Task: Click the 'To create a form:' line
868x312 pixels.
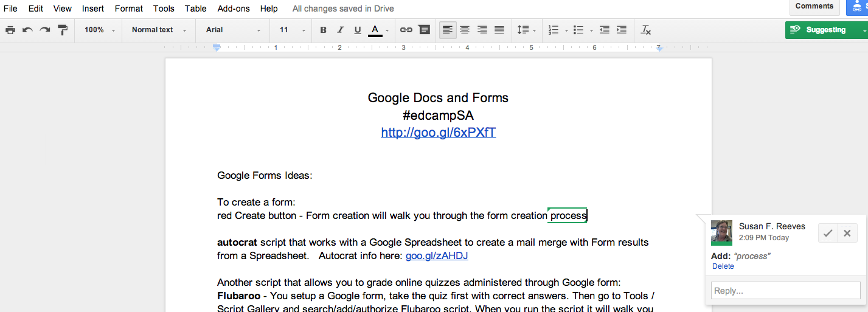Action: 256,202
